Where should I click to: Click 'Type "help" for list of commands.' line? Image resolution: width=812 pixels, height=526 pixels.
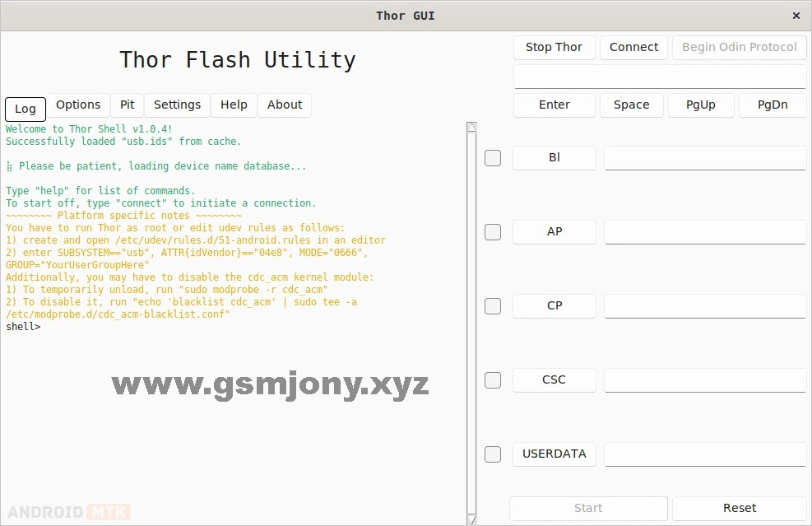[x=100, y=191]
